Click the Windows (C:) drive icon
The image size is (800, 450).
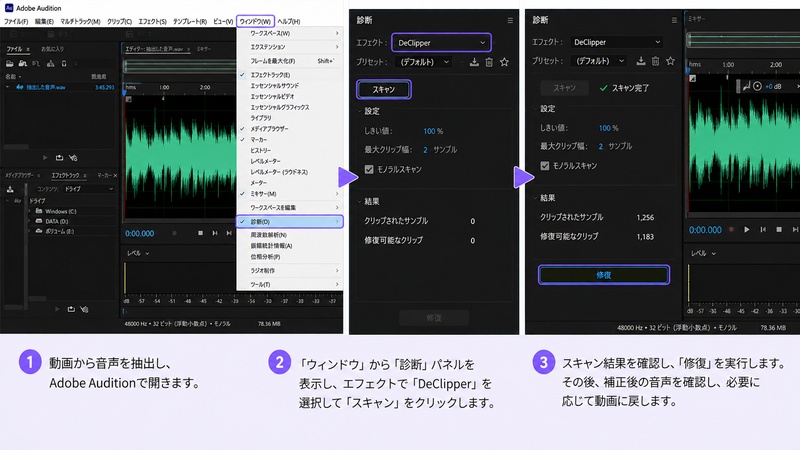39,211
